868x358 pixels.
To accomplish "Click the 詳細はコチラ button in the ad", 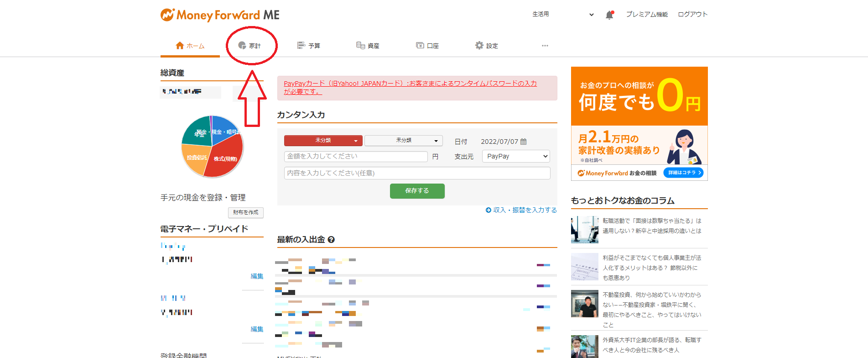I will point(683,173).
